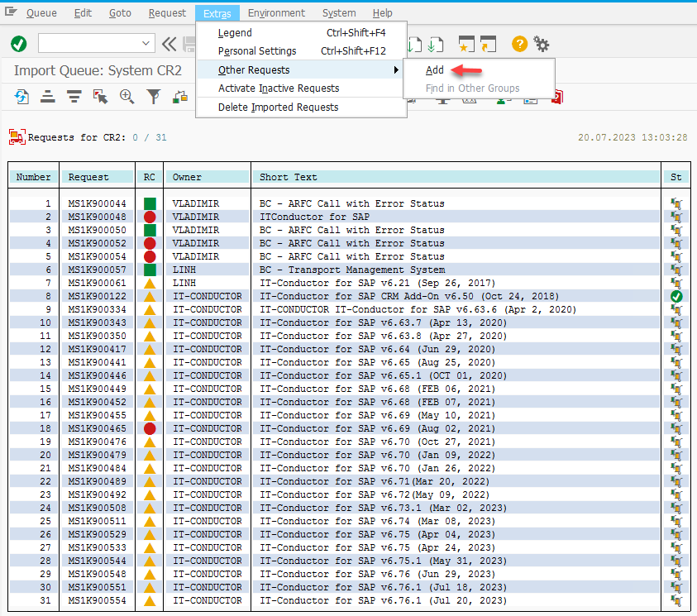Open the System menu
Screen dimensions: 697x616
tap(339, 13)
